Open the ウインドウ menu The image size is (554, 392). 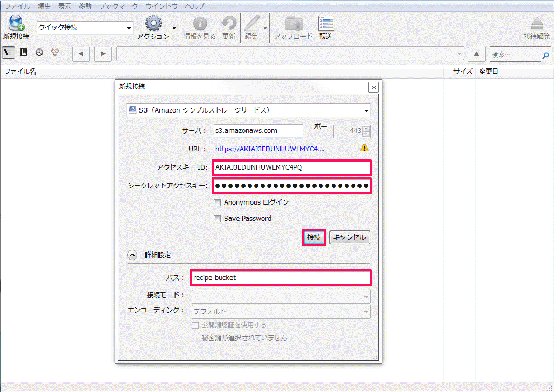(x=162, y=6)
